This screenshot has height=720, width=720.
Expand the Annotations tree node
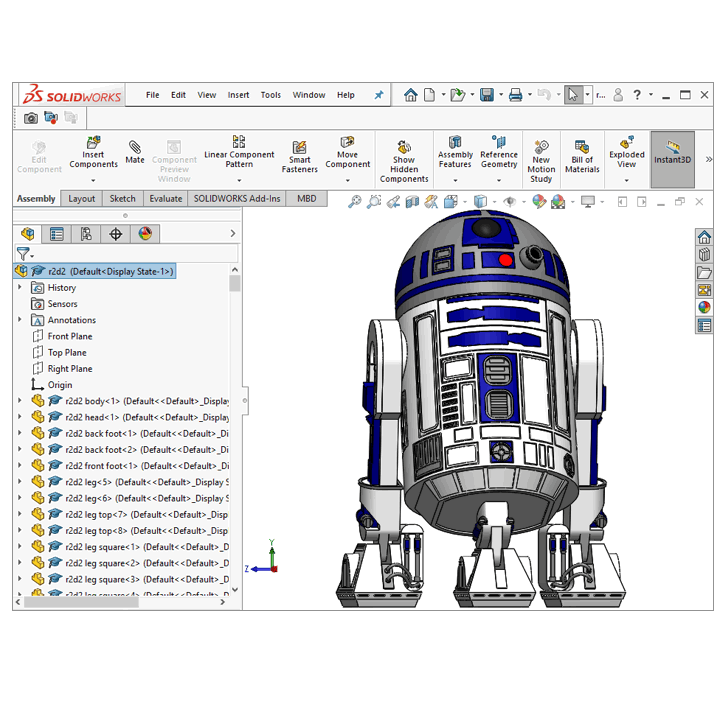point(20,320)
